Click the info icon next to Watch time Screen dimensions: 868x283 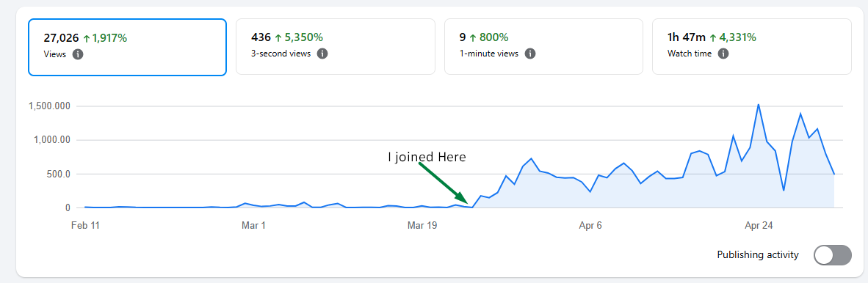coord(723,54)
